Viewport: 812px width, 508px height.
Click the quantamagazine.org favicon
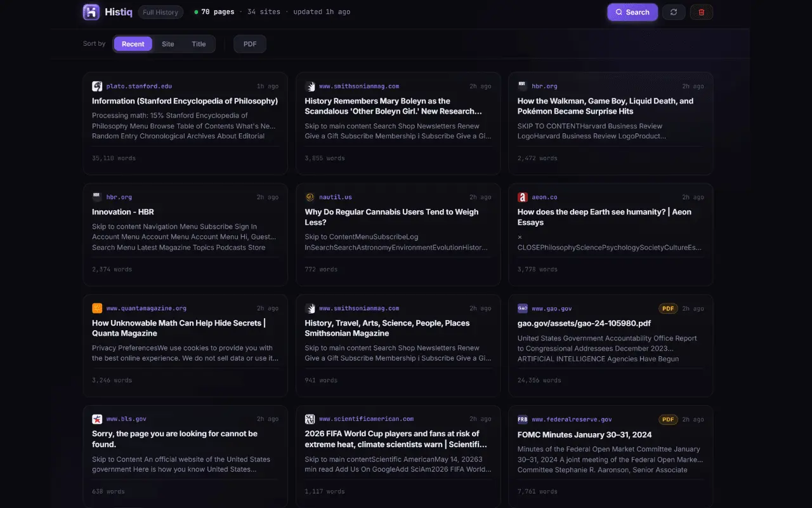click(97, 309)
